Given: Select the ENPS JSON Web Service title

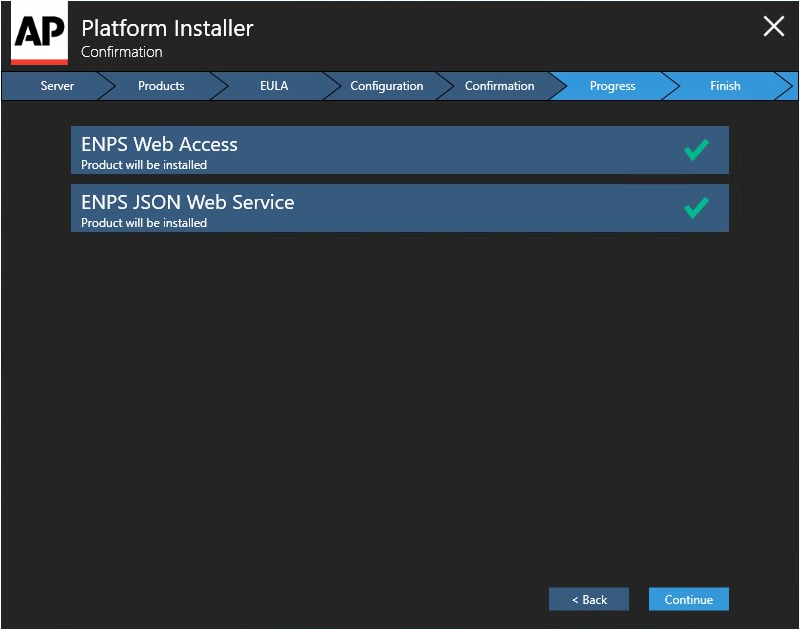Looking at the screenshot, I should [188, 203].
